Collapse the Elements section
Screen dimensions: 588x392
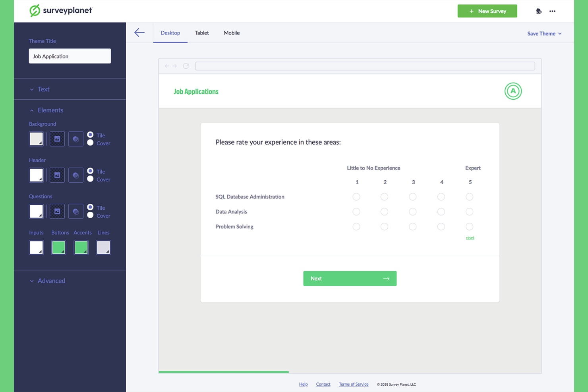[50, 110]
